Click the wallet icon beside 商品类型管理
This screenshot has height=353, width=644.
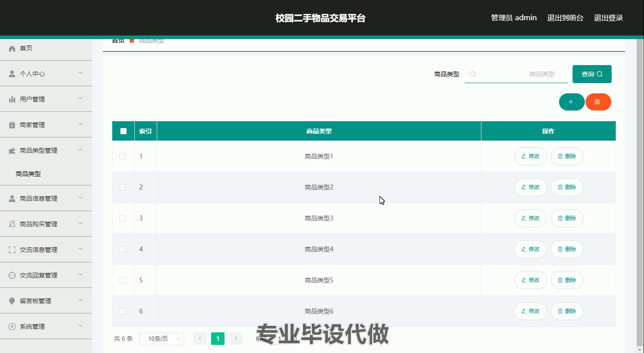pos(12,150)
